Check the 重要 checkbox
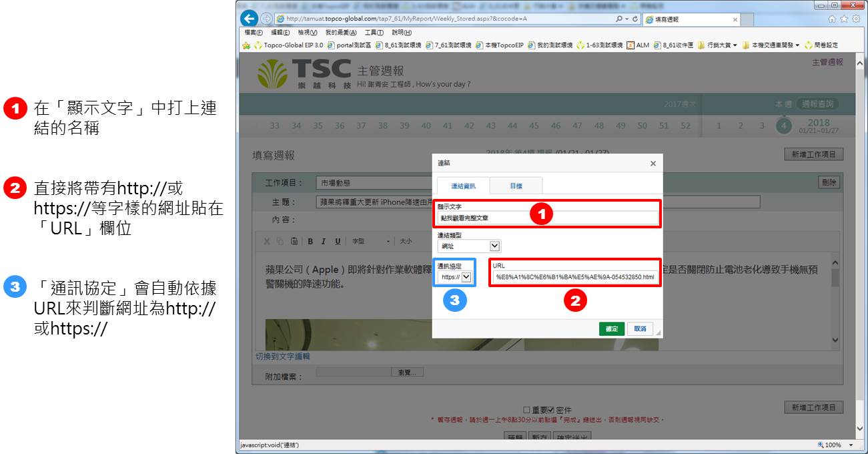This screenshot has height=454, width=868. pyautogui.click(x=527, y=410)
